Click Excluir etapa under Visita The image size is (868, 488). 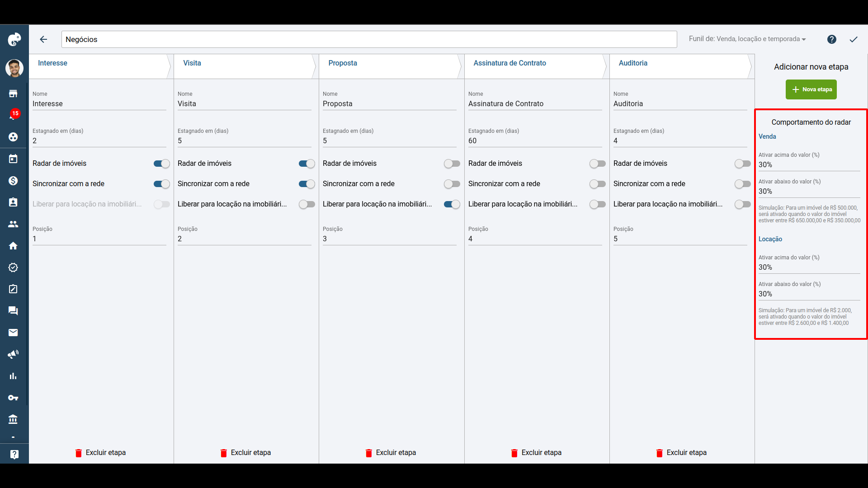[x=245, y=453]
